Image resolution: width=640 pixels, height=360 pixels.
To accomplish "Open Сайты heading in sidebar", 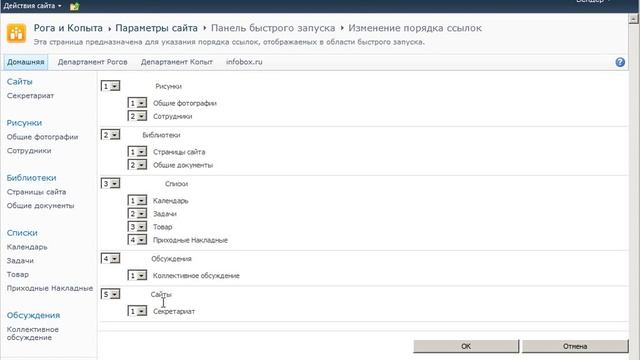I will [19, 82].
